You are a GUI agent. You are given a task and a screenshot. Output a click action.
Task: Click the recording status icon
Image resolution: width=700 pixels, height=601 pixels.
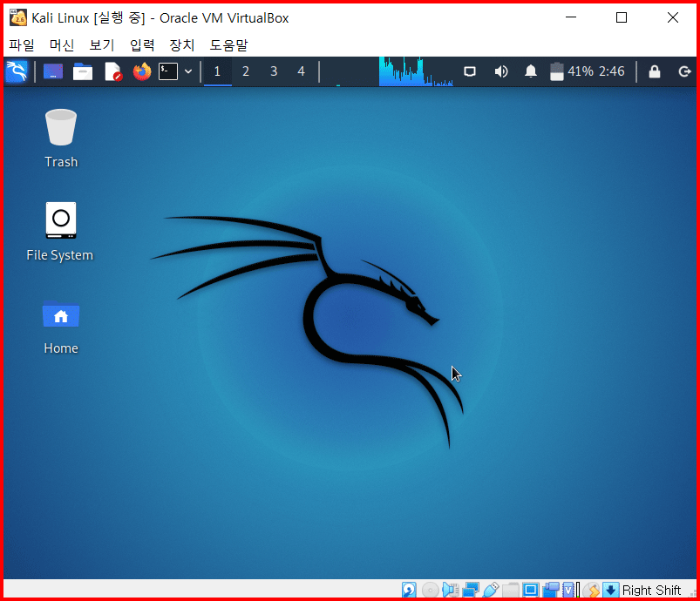click(x=551, y=590)
